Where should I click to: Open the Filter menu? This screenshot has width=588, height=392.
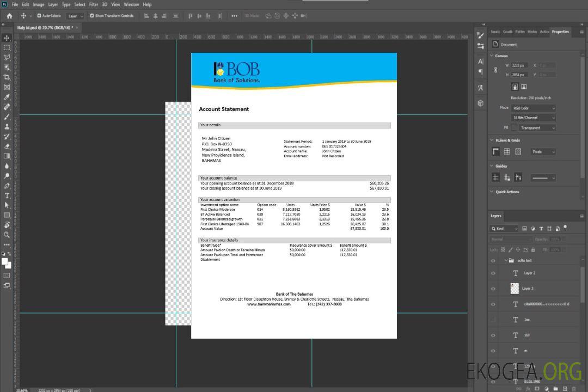coord(94,4)
